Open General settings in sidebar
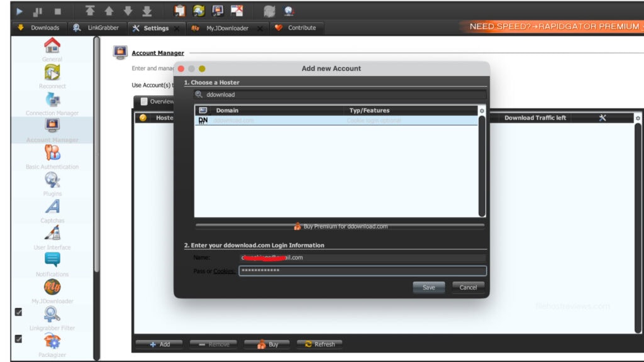This screenshot has width=644, height=362. tap(52, 50)
